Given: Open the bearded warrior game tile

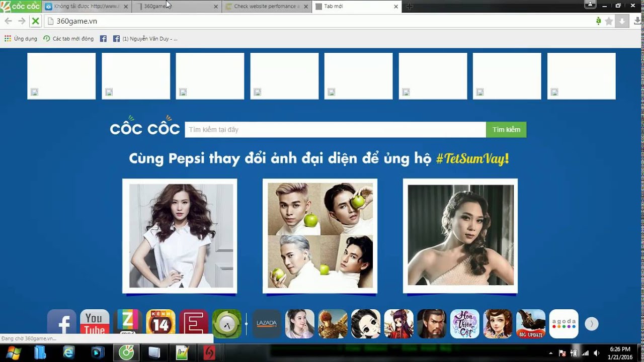Looking at the screenshot, I should [432, 324].
